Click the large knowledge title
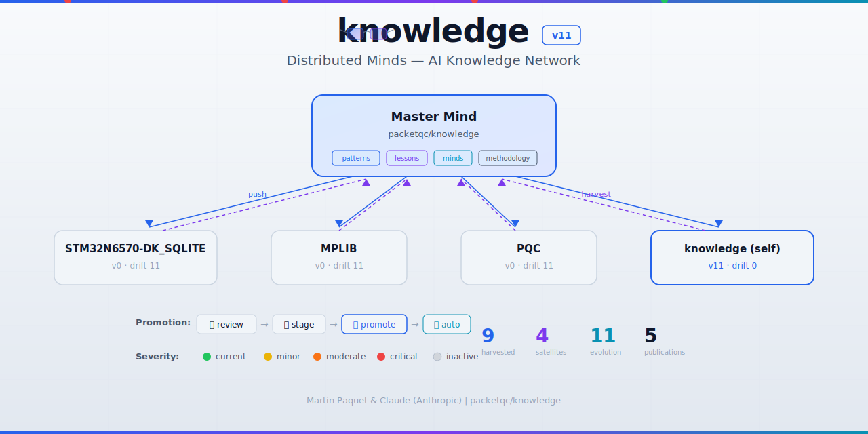This screenshot has height=434, width=868. pos(433,31)
